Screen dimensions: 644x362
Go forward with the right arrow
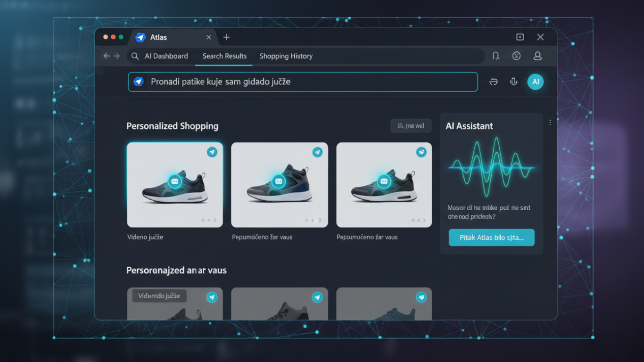point(117,56)
